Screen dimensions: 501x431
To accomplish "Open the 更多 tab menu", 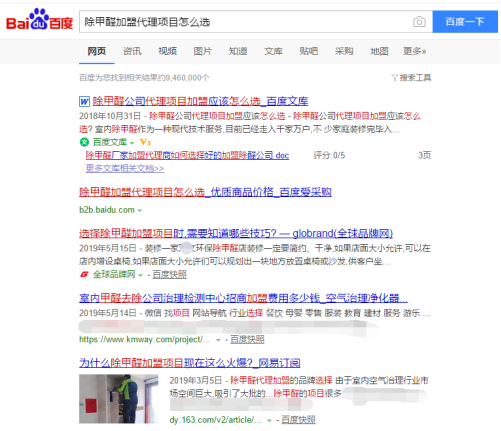I will (415, 51).
